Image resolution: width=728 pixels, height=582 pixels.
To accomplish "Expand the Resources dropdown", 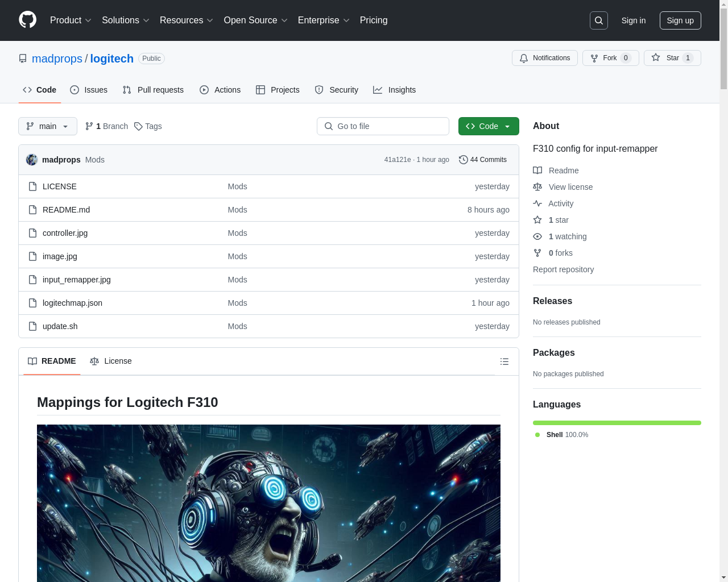I will point(187,20).
